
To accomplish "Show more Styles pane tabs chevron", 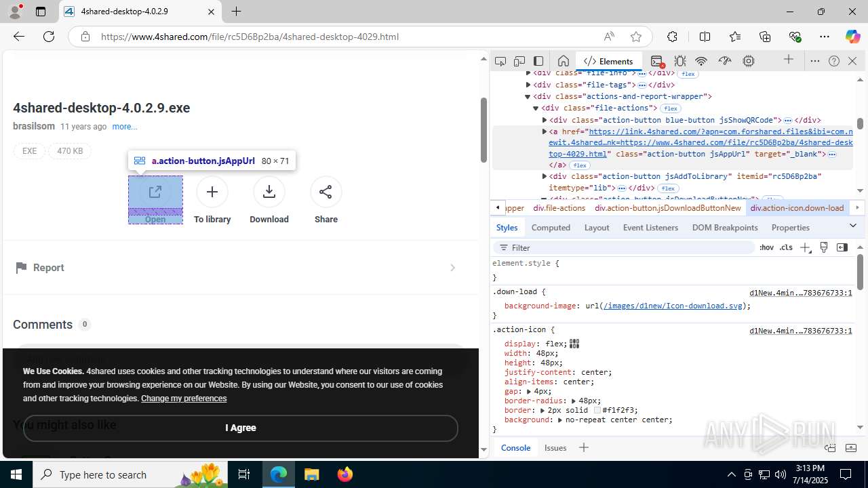I will point(853,226).
